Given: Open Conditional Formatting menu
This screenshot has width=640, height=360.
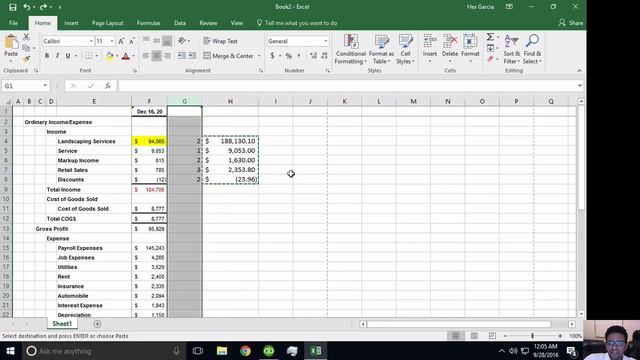Looking at the screenshot, I should 351,49.
